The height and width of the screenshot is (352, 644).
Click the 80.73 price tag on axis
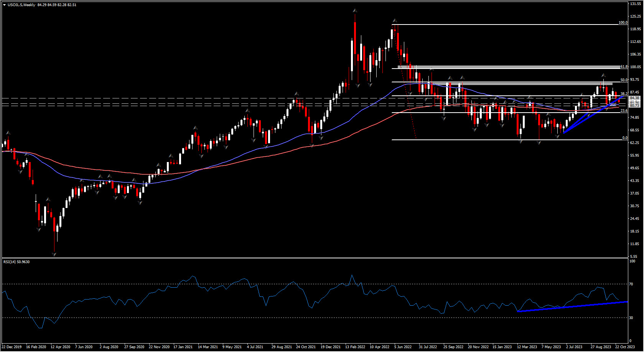coord(635,106)
